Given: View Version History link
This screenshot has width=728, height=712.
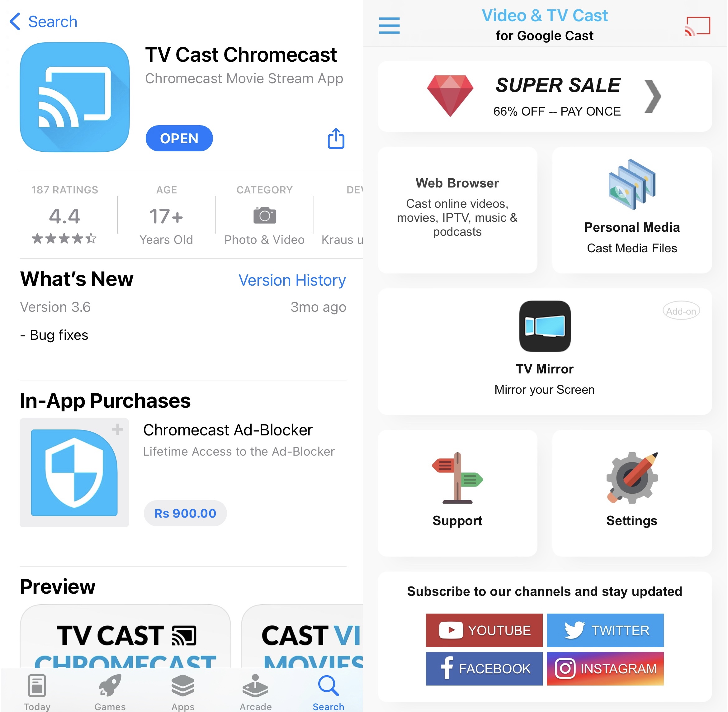Looking at the screenshot, I should tap(292, 280).
